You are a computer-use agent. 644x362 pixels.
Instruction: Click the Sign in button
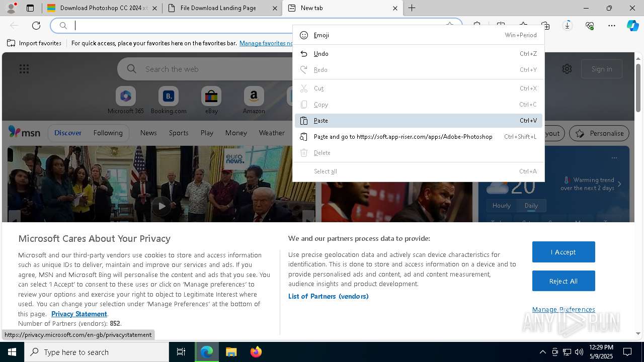coord(602,69)
